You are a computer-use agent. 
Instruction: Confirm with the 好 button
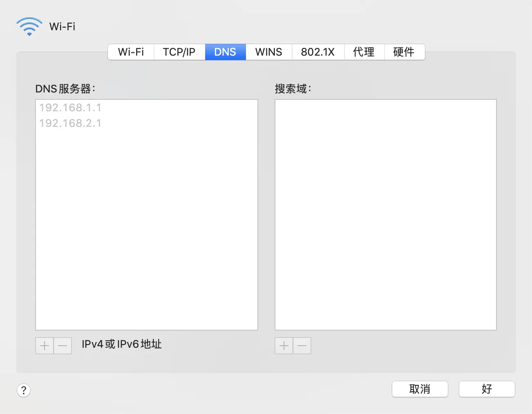(x=487, y=389)
